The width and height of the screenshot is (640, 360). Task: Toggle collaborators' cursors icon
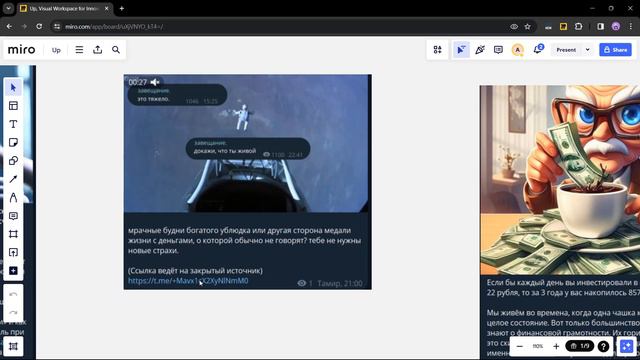click(461, 50)
